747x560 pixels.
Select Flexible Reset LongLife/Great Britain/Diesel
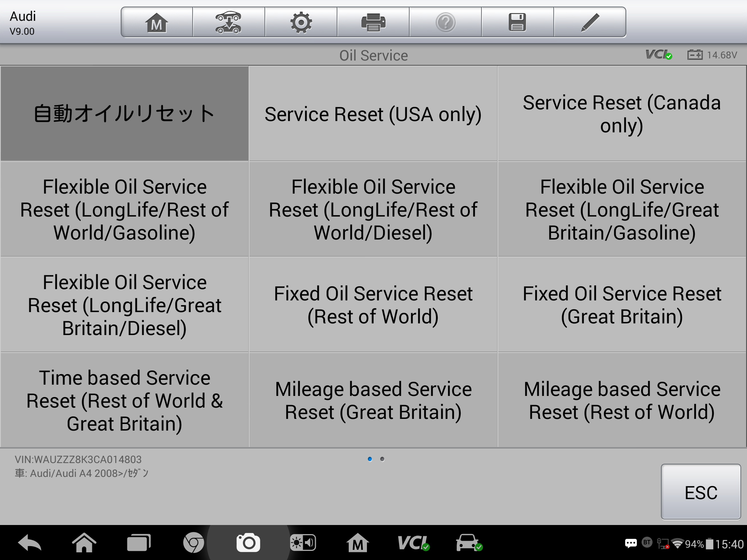[124, 305]
